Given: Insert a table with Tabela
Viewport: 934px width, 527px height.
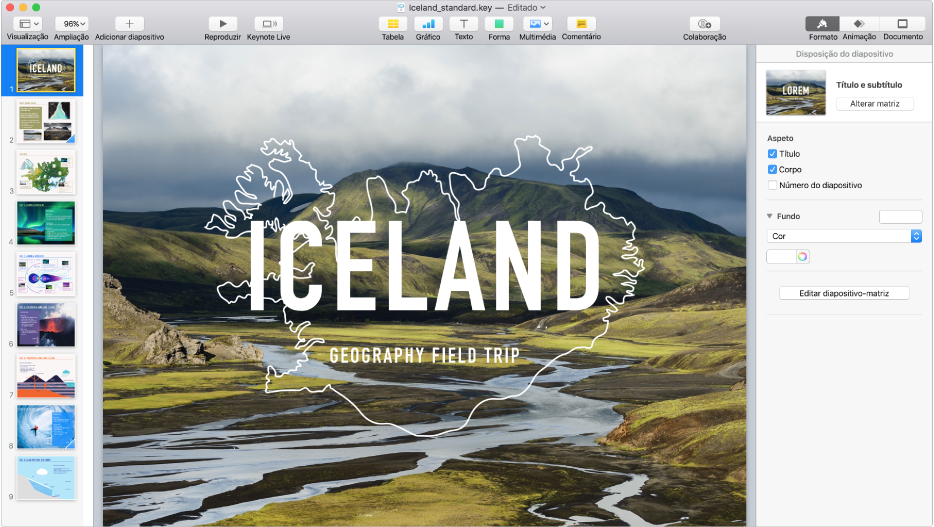Looking at the screenshot, I should click(x=393, y=24).
